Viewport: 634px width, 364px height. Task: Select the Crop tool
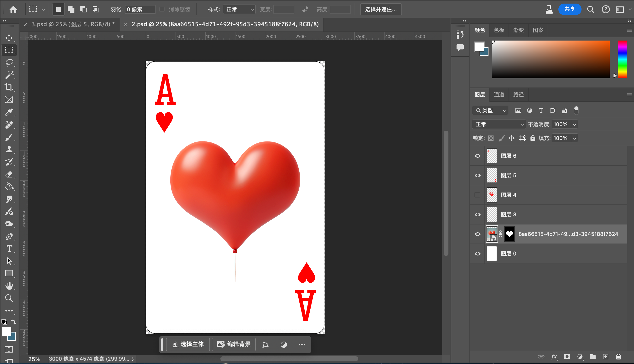coord(9,87)
